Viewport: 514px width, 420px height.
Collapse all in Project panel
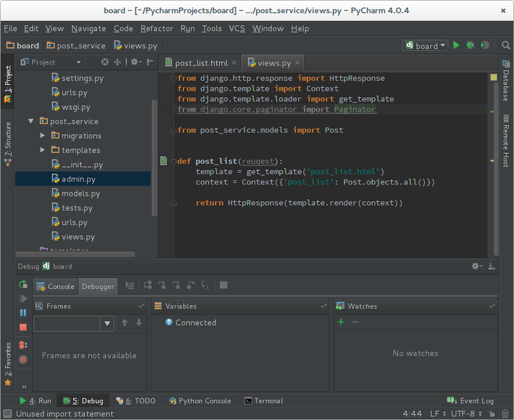tap(118, 62)
